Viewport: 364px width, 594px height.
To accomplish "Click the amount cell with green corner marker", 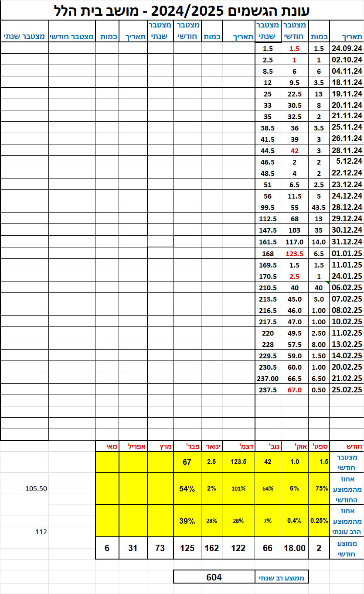I will click(319, 288).
